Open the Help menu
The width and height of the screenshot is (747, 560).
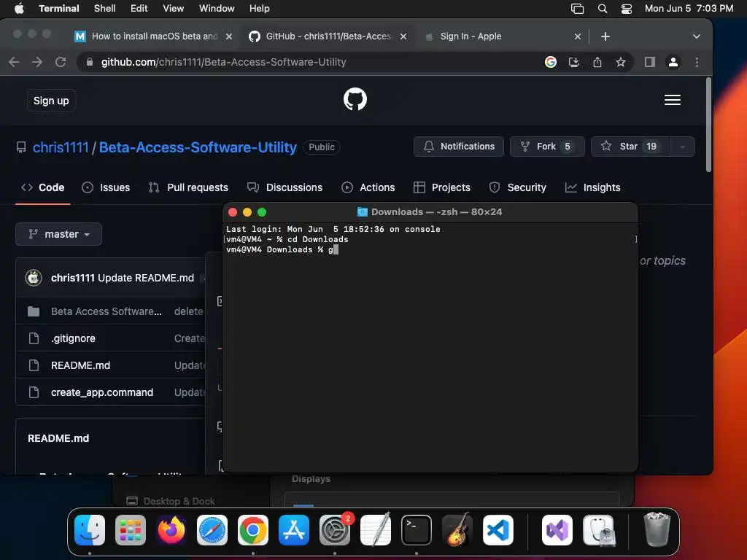tap(260, 9)
